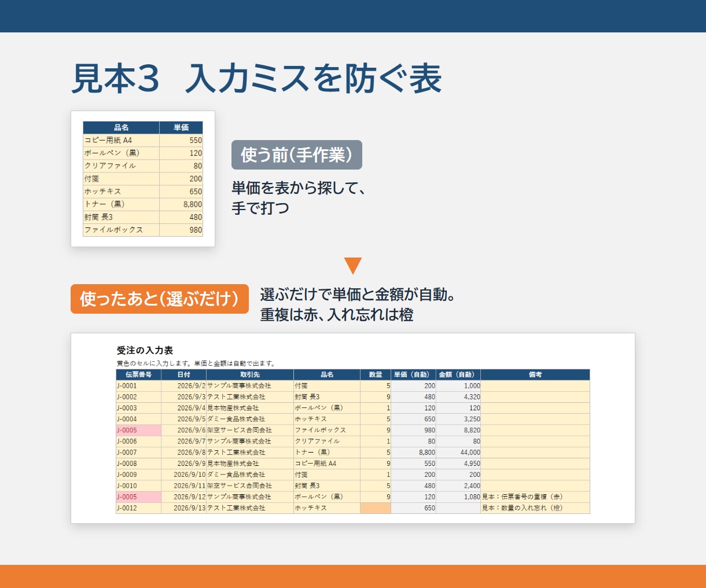Click the blank 金額 cell in the J-0012 row
The height and width of the screenshot is (588, 706).
[x=458, y=508]
